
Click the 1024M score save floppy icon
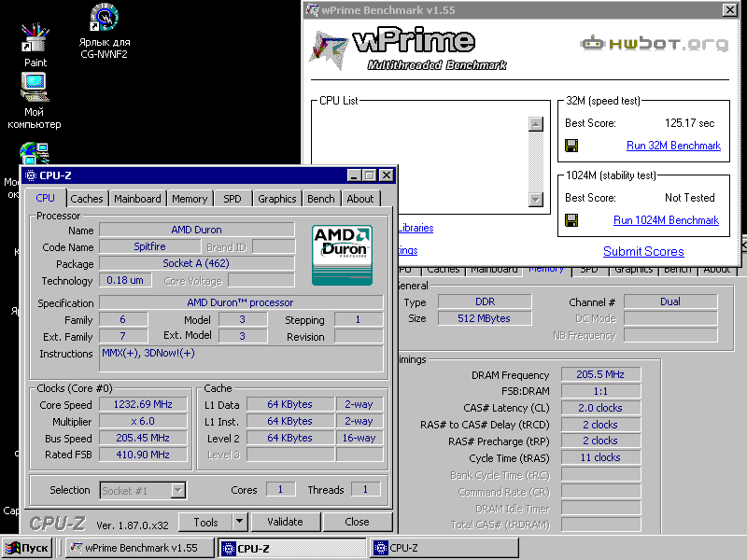click(x=571, y=220)
